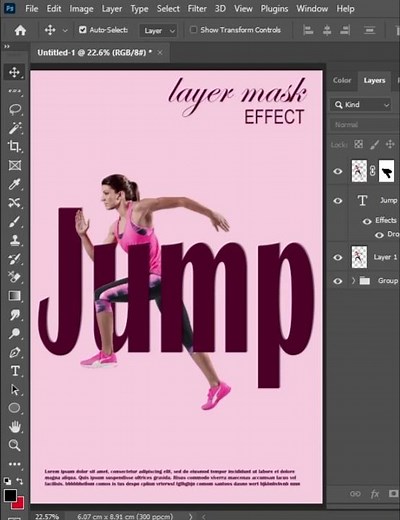Open the Normal blend mode dropdown
The image size is (400, 520).
365,125
